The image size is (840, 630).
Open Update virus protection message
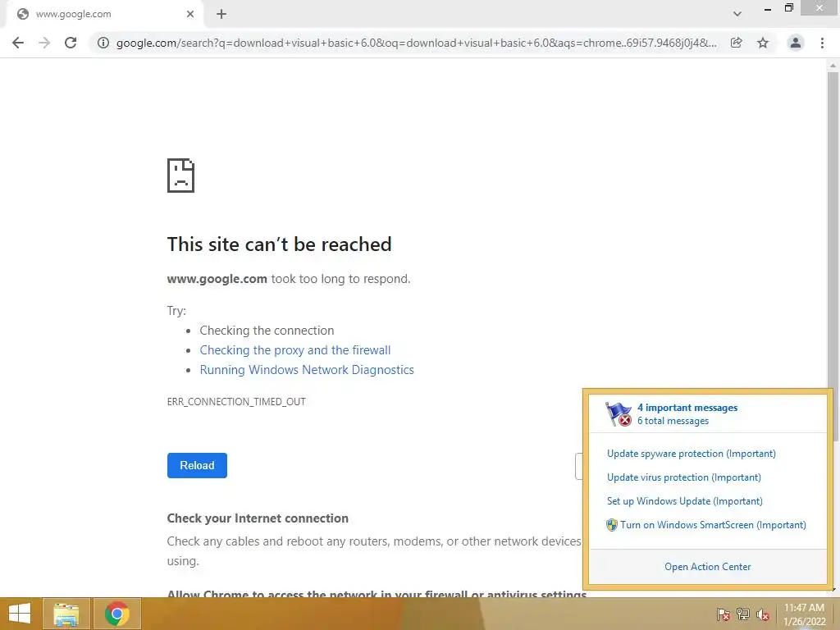tap(683, 477)
